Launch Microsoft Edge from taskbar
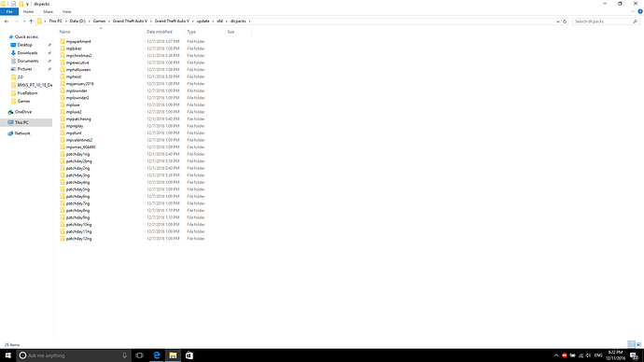 [157, 355]
